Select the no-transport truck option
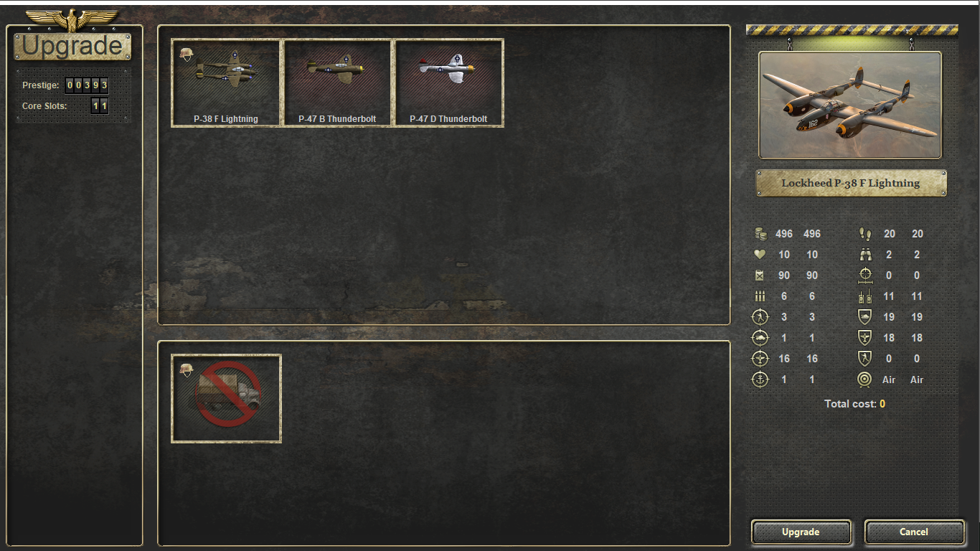This screenshot has height=551, width=980. coord(226,399)
